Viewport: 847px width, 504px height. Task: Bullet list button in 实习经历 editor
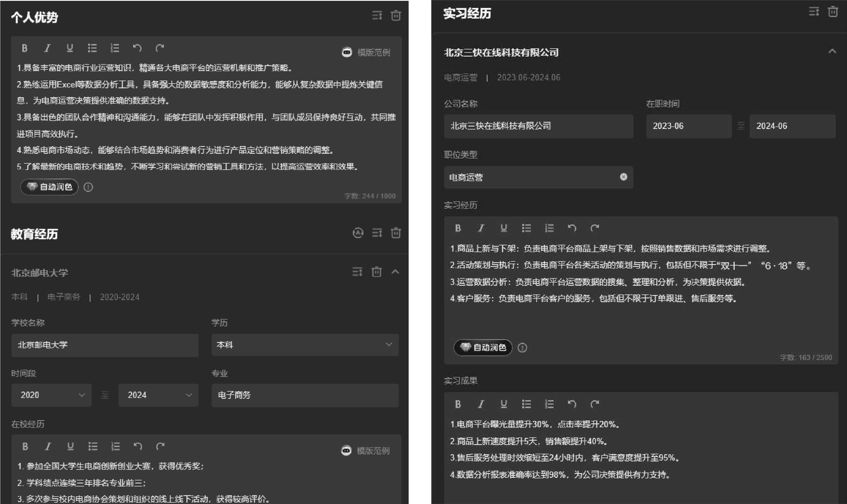526,228
